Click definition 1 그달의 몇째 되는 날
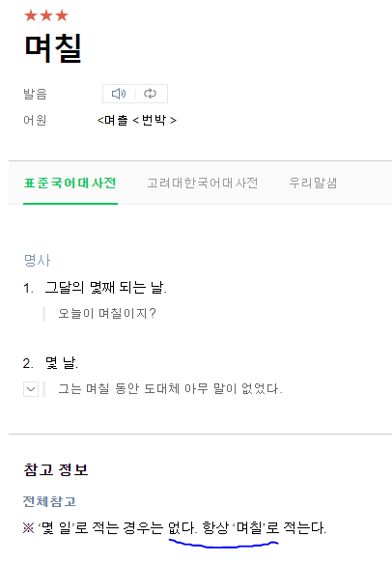Screen dimensions: 392x565 pyautogui.click(x=105, y=288)
